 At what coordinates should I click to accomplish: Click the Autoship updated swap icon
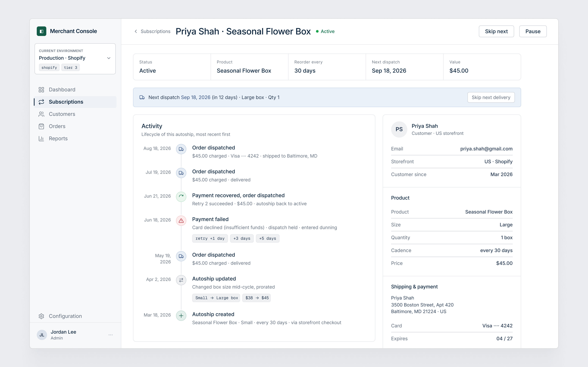coord(181,280)
